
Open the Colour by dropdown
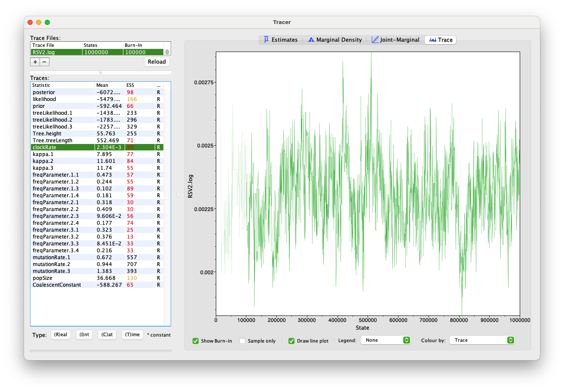coord(482,340)
